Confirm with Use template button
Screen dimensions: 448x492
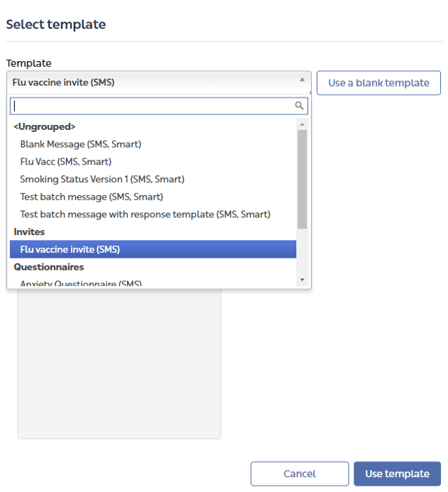397,474
